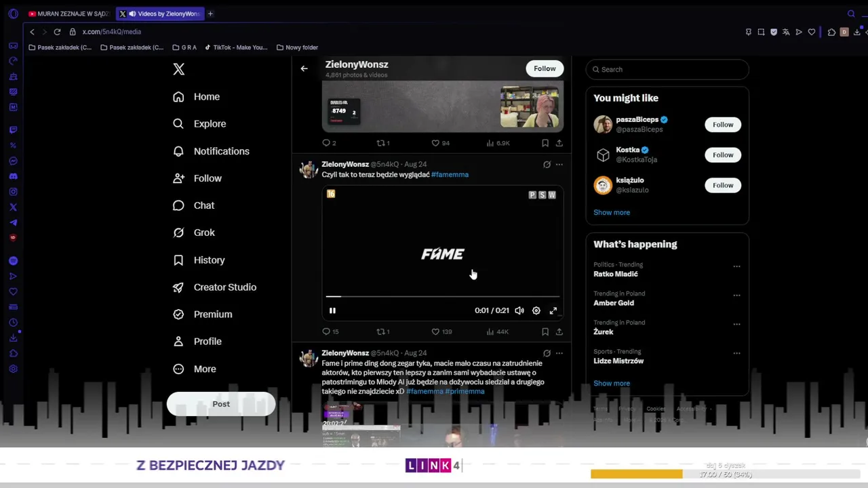Follow książulo
The image size is (868, 488).
click(x=723, y=185)
